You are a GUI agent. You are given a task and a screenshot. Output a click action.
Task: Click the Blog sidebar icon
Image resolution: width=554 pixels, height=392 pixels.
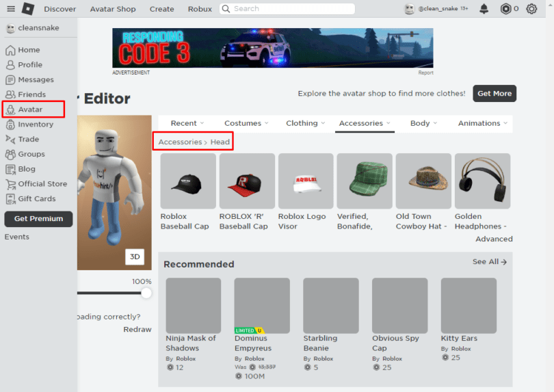pyautogui.click(x=10, y=169)
